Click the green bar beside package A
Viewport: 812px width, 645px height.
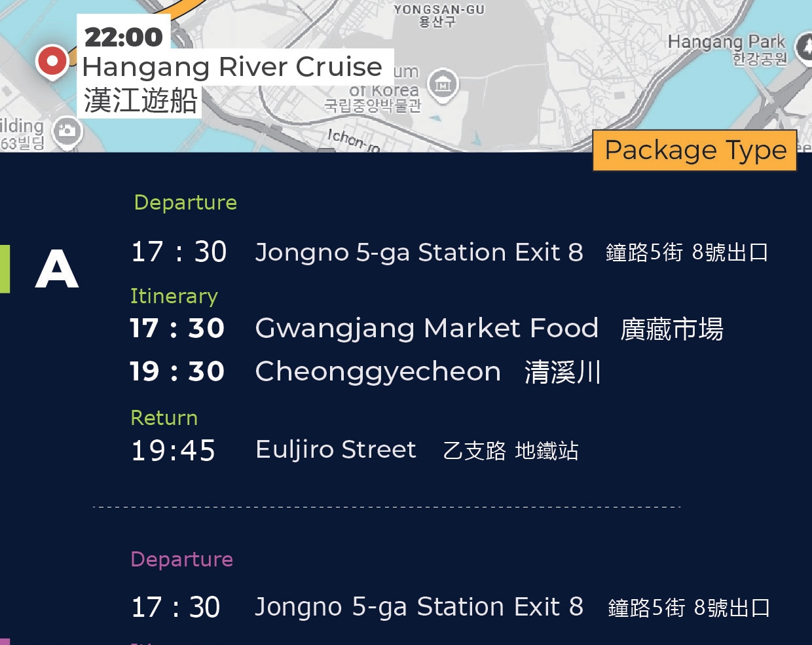point(5,268)
